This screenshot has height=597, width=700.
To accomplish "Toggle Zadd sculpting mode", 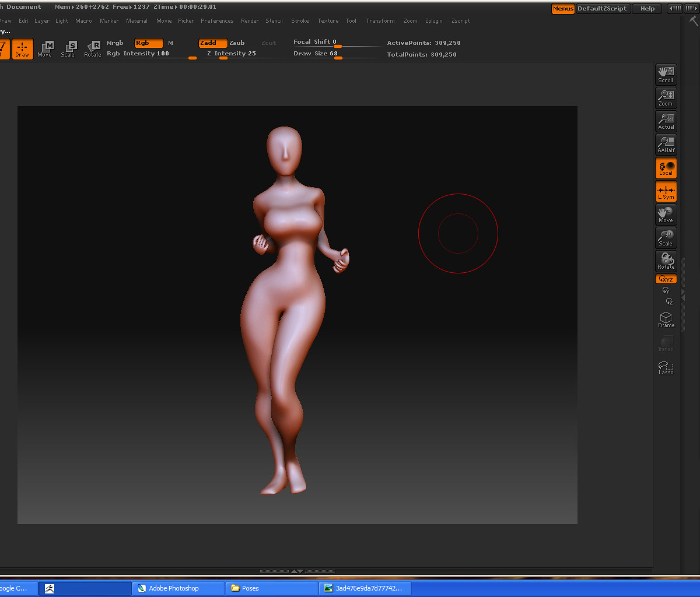I will [x=212, y=43].
